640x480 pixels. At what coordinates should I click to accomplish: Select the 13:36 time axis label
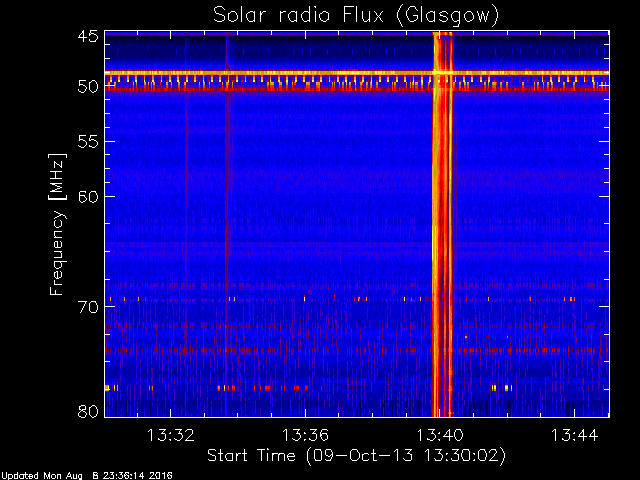[305, 435]
